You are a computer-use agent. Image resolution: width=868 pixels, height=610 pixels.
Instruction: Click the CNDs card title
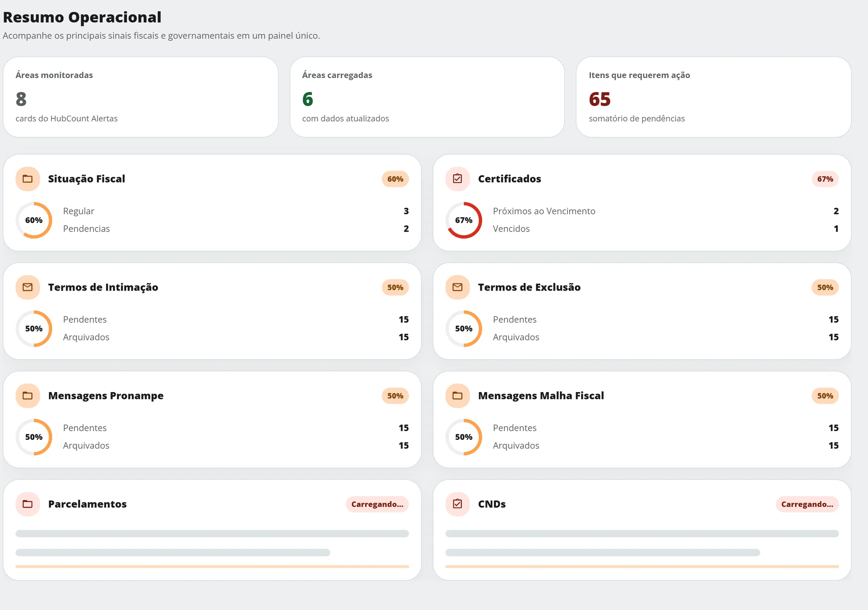tap(492, 504)
